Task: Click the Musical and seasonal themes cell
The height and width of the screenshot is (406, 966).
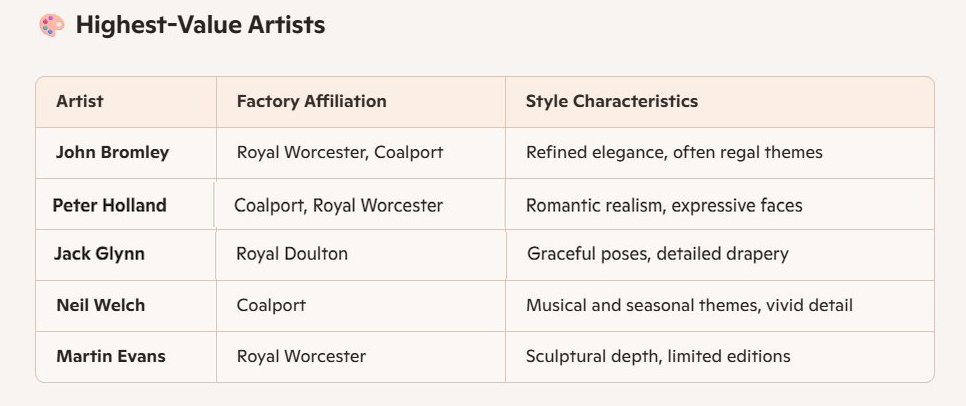Action: point(689,305)
